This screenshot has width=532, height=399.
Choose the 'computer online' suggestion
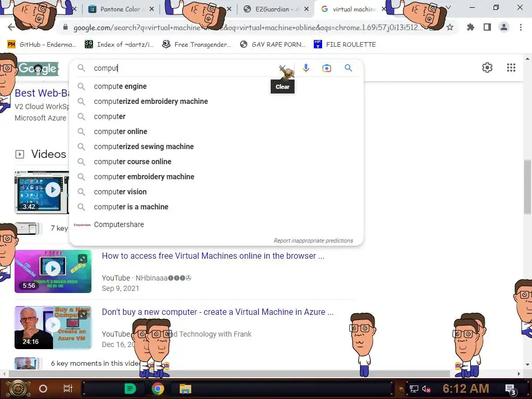pyautogui.click(x=216, y=131)
